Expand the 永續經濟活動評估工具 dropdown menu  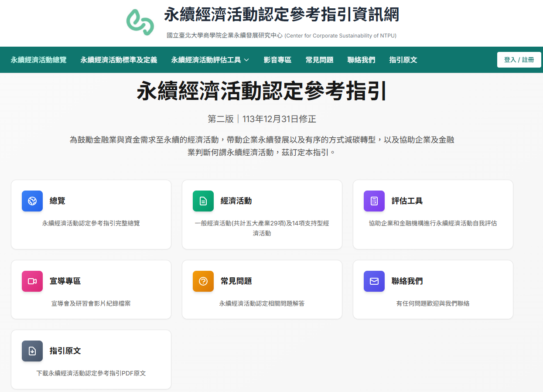click(x=210, y=60)
